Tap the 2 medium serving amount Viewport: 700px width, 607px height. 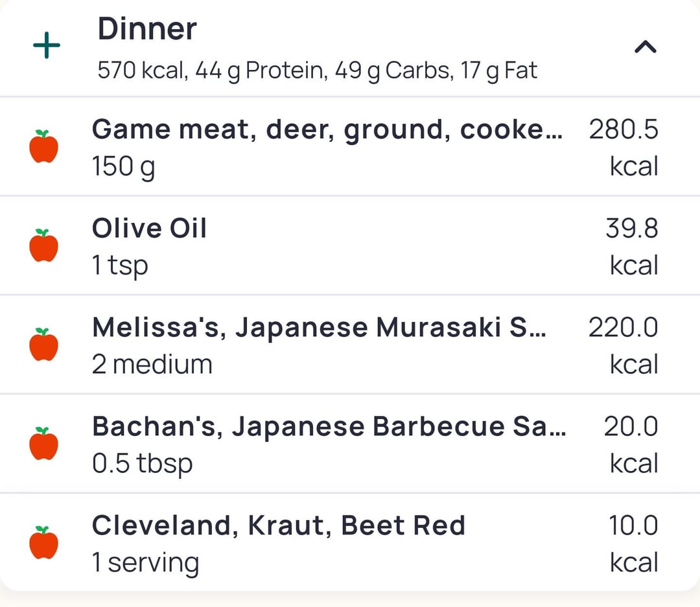[152, 365]
